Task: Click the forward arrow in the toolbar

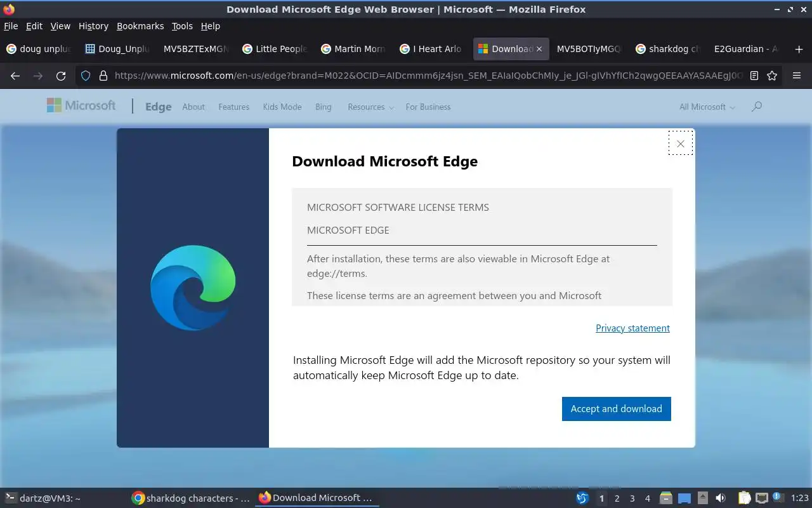Action: pyautogui.click(x=38, y=76)
